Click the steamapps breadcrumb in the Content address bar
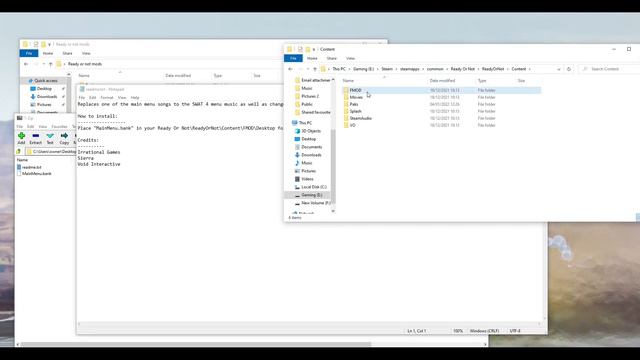The height and width of the screenshot is (360, 640). [x=409, y=69]
